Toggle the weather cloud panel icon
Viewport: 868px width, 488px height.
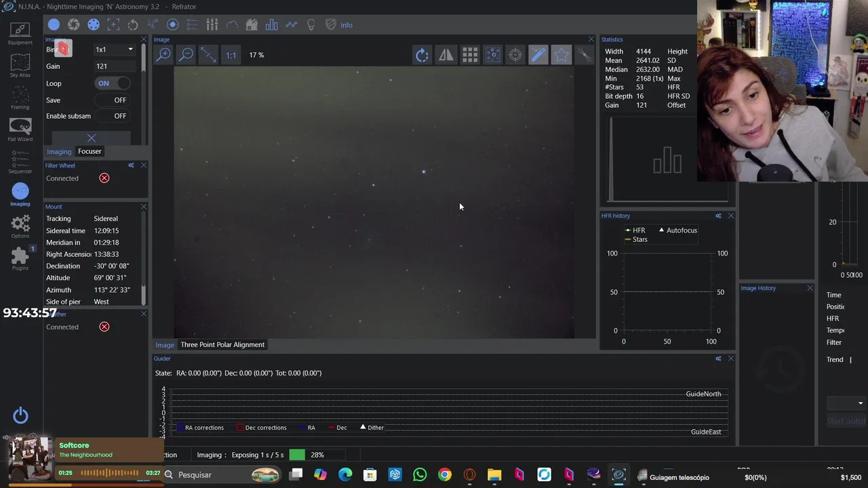pos(232,25)
